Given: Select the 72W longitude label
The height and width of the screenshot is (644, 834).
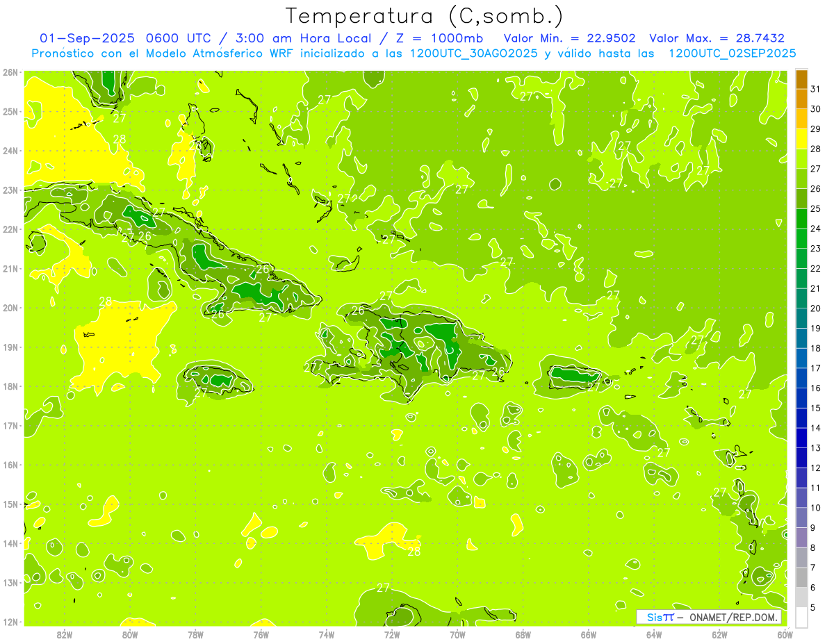Looking at the screenshot, I should (x=392, y=634).
